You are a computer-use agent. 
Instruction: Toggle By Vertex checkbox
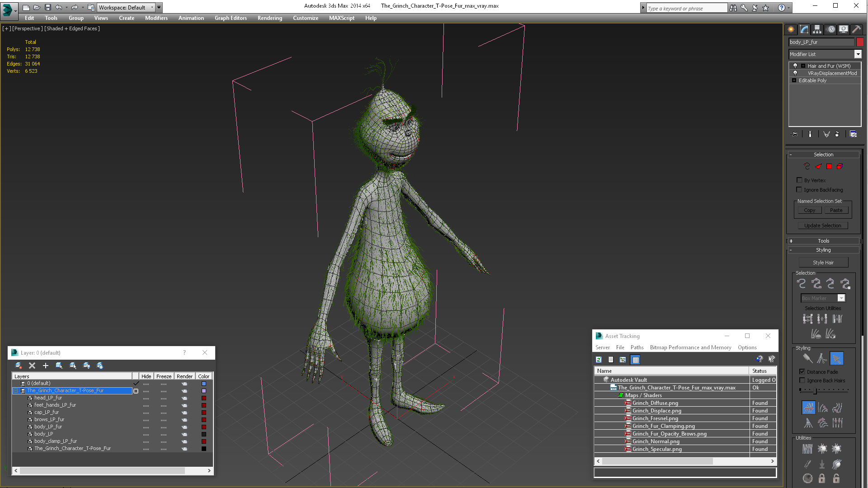pyautogui.click(x=799, y=180)
